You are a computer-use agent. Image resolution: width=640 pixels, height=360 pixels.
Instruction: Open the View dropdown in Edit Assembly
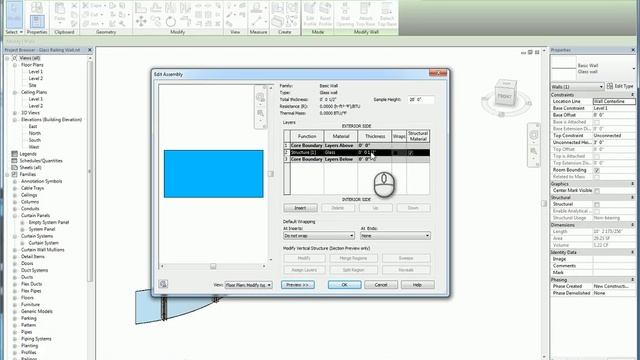coord(248,285)
